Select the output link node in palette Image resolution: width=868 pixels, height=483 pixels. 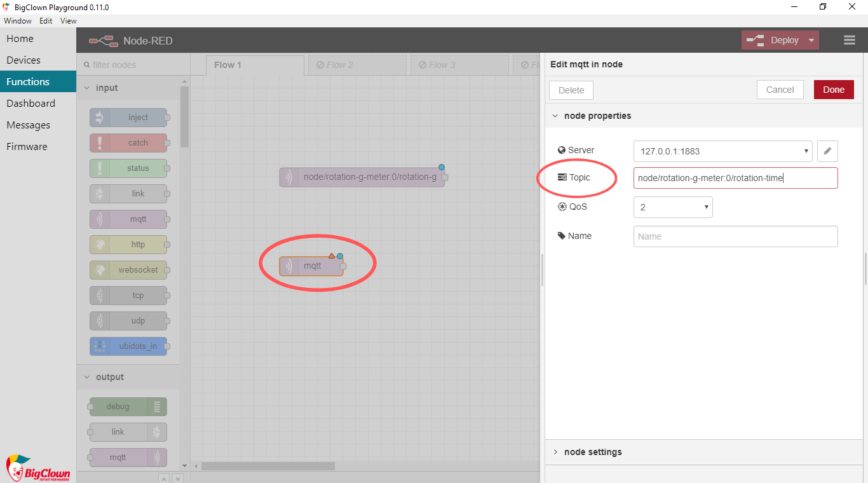(x=128, y=432)
